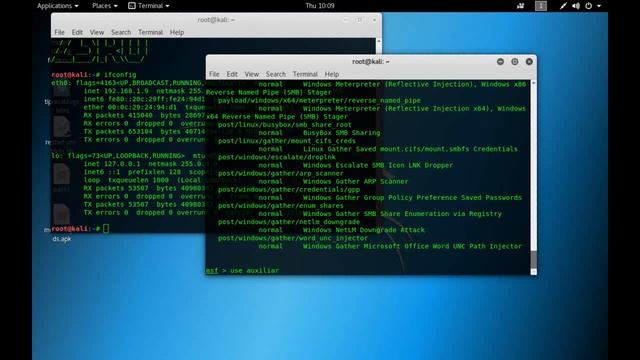Open Search menu in front terminal window
This screenshot has height=360, width=640.
pyautogui.click(x=276, y=74)
